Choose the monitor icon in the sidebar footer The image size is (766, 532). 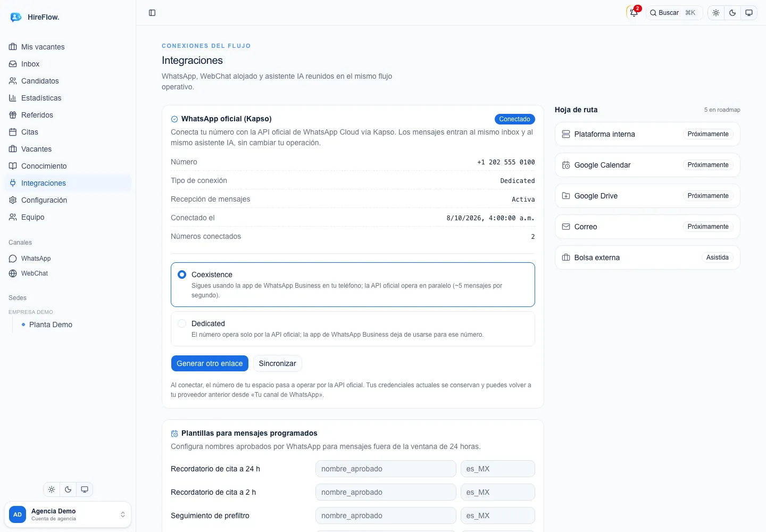tap(85, 489)
